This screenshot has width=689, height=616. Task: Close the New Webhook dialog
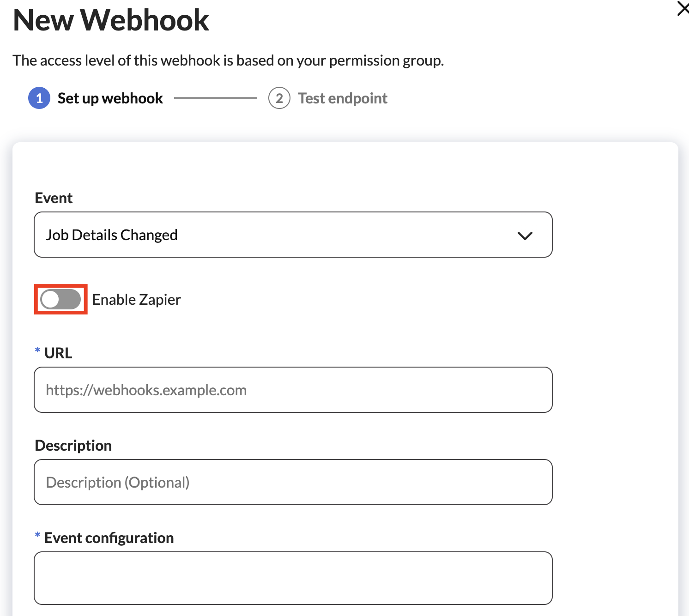(x=683, y=9)
